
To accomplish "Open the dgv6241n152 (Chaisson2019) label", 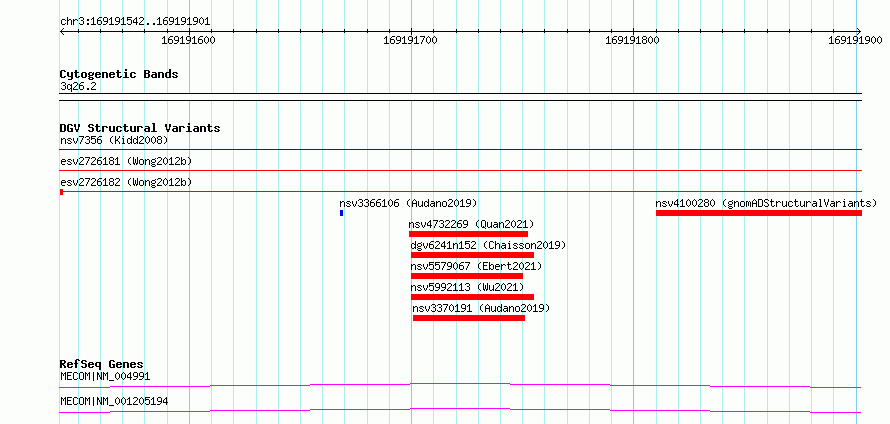I will coord(488,245).
